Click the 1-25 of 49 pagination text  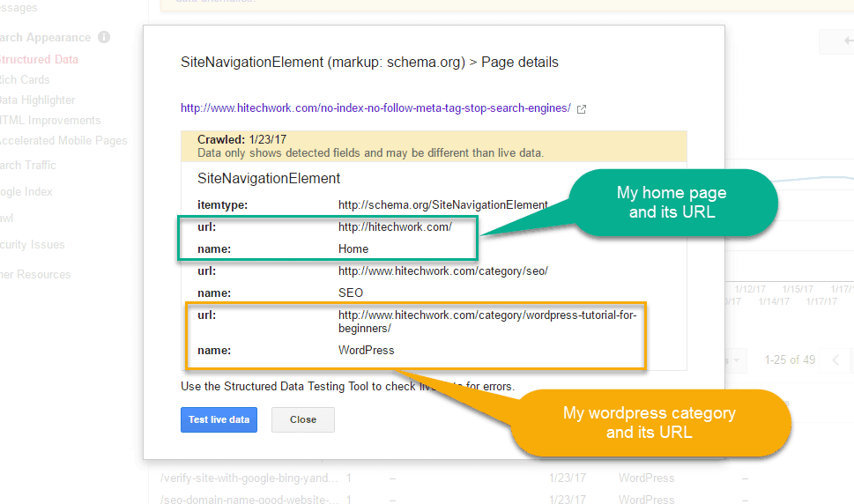790,359
